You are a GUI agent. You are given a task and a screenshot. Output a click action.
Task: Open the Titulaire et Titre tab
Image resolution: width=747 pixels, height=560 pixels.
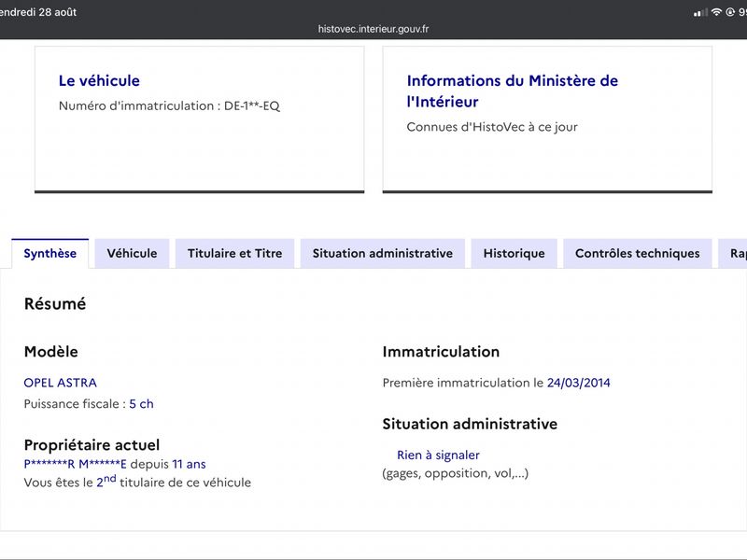tap(235, 253)
